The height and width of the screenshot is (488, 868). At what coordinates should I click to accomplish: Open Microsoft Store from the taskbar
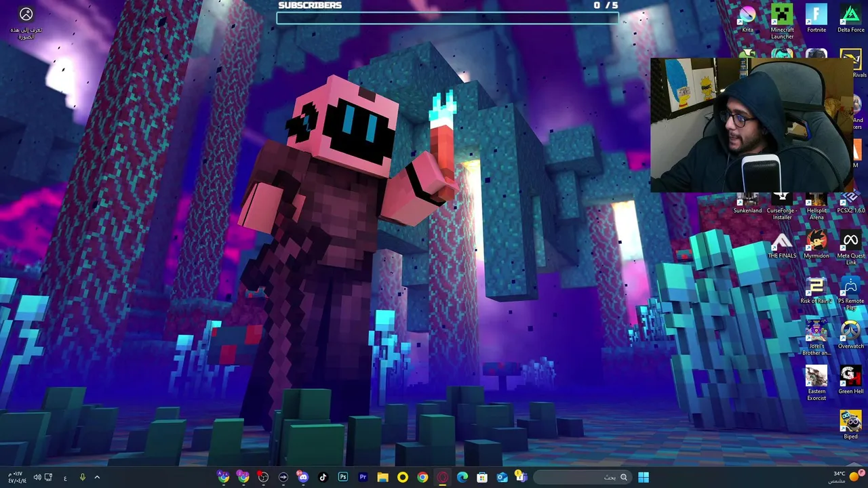point(482,477)
